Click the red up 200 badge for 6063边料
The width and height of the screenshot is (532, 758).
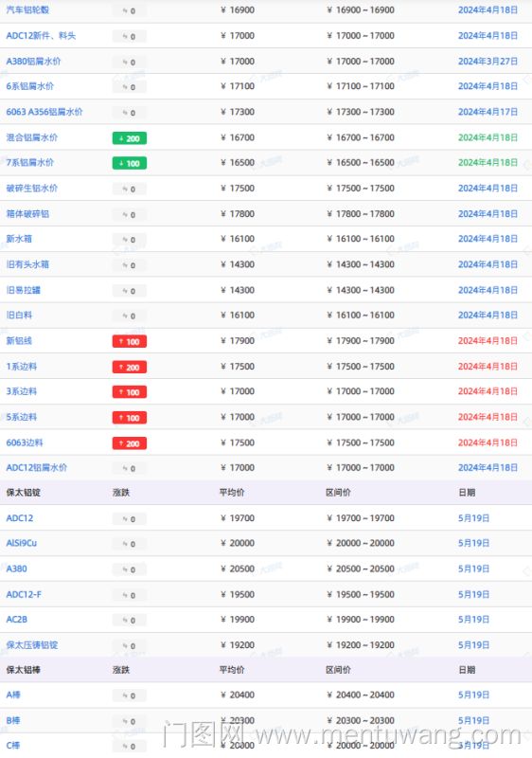[130, 443]
